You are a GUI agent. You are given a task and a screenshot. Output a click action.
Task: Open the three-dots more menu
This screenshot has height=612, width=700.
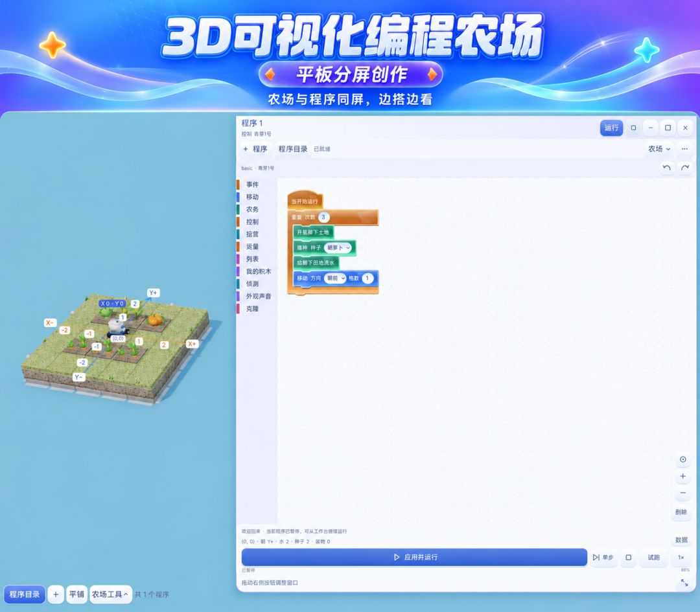click(685, 149)
